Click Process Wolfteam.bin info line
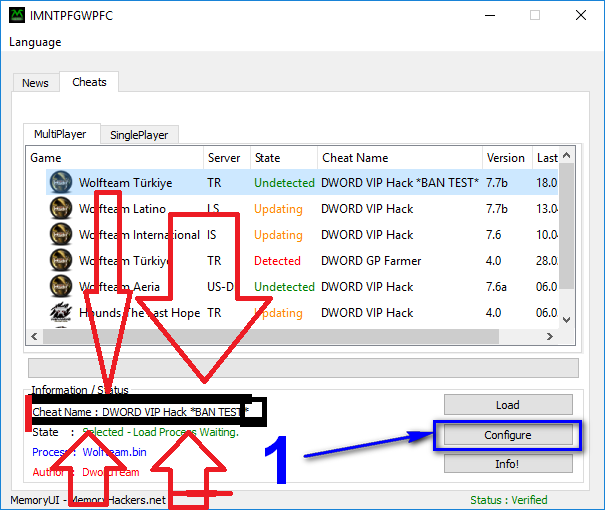The height and width of the screenshot is (510, 605). click(x=89, y=452)
